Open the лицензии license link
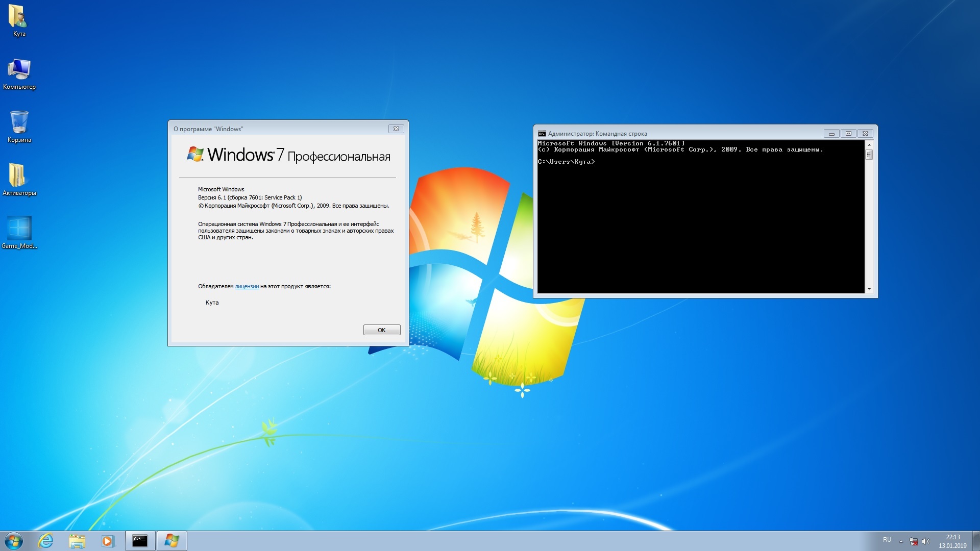 [x=247, y=287]
